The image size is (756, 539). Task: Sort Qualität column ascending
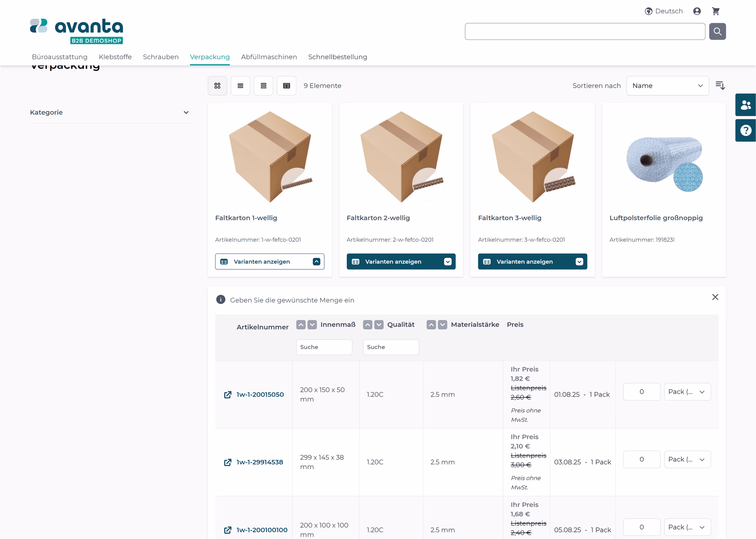[367, 325]
